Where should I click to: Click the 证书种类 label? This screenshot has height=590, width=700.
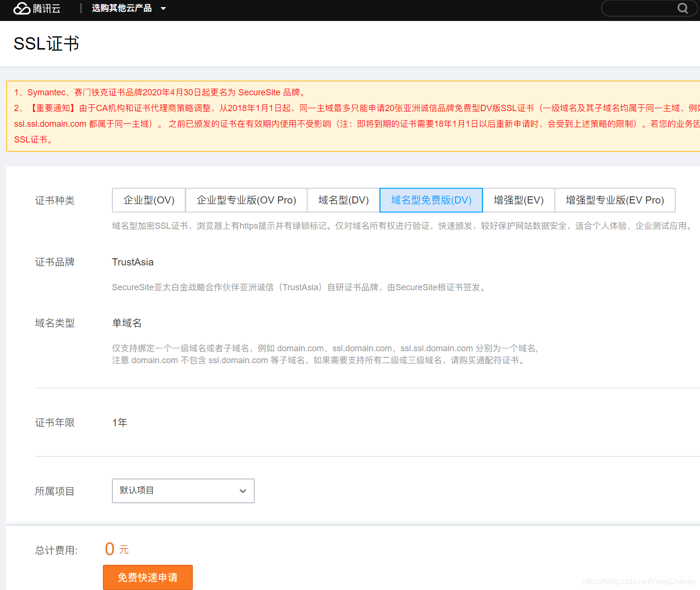click(x=55, y=201)
